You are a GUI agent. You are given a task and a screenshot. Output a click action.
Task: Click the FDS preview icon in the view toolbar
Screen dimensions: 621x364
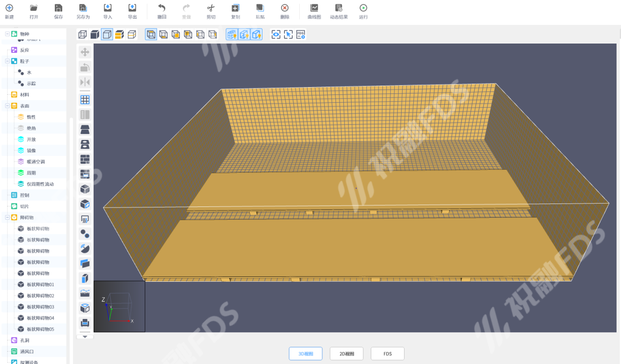[x=301, y=34]
